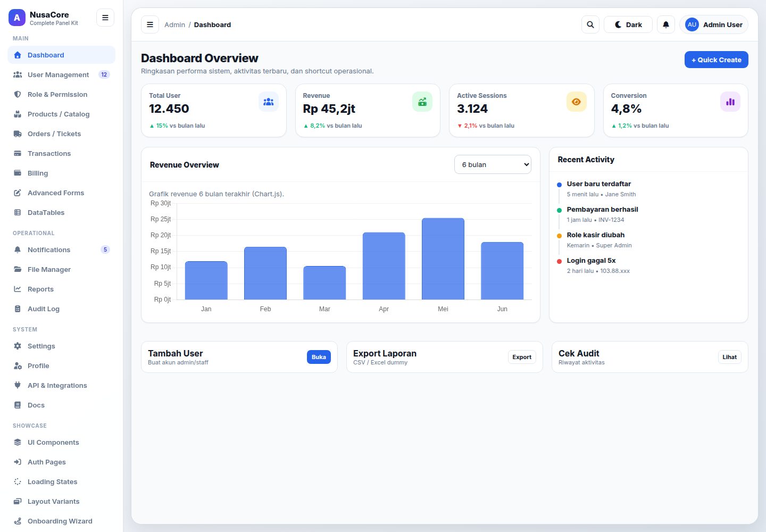Click the Notifications bell icon in sidebar
The width and height of the screenshot is (766, 532).
[18, 250]
